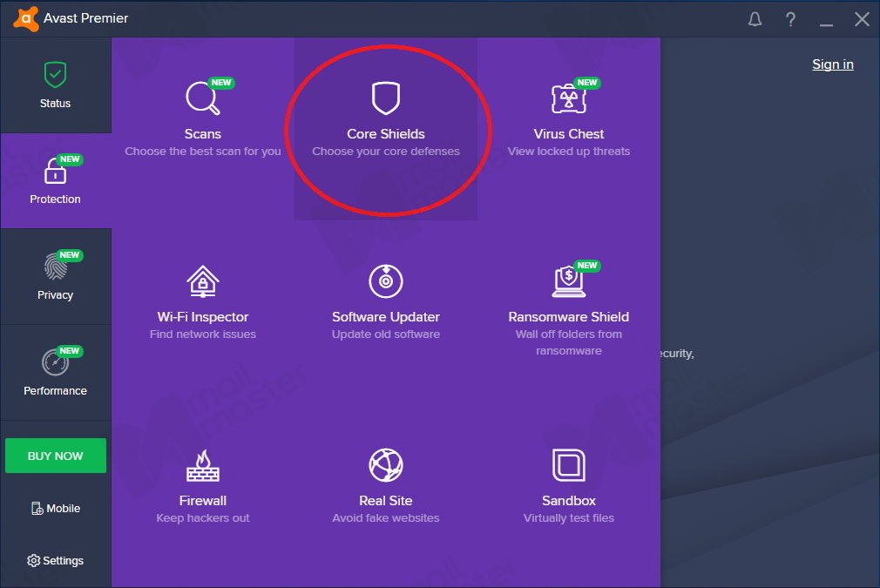Image resolution: width=880 pixels, height=588 pixels.
Task: Click the Ransomware Shield title text
Action: tap(569, 317)
